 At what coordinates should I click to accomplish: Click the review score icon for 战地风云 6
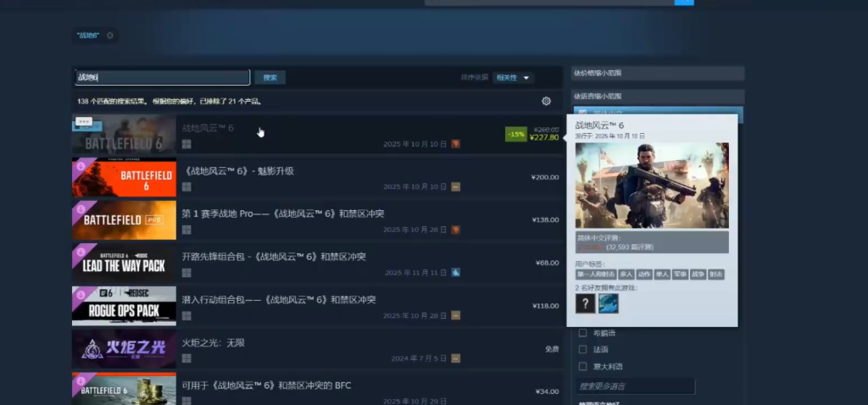(456, 144)
